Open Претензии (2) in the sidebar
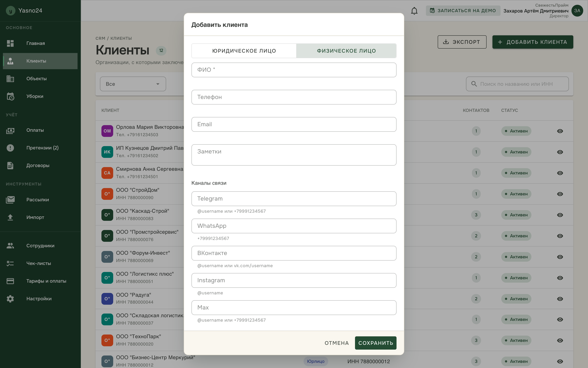 (40, 148)
